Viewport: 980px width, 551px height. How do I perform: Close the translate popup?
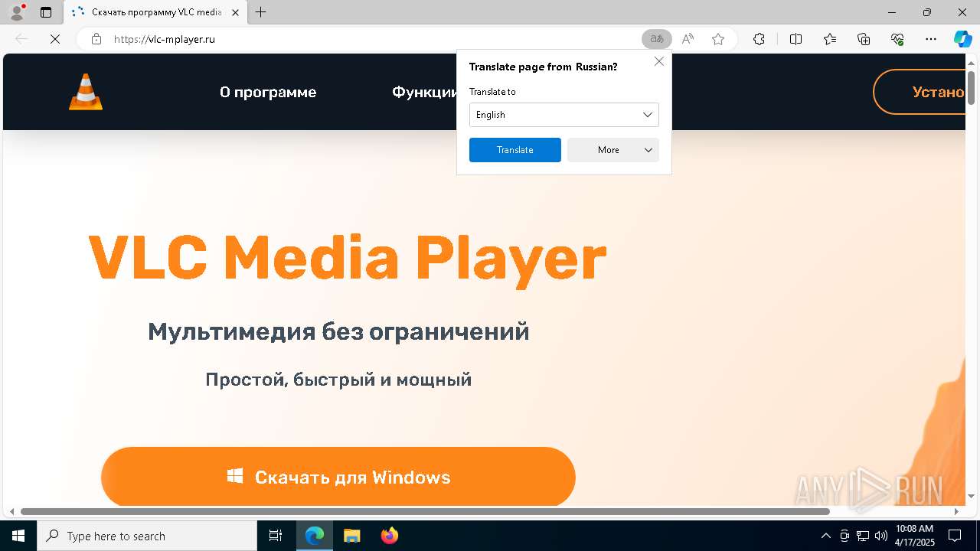tap(659, 61)
